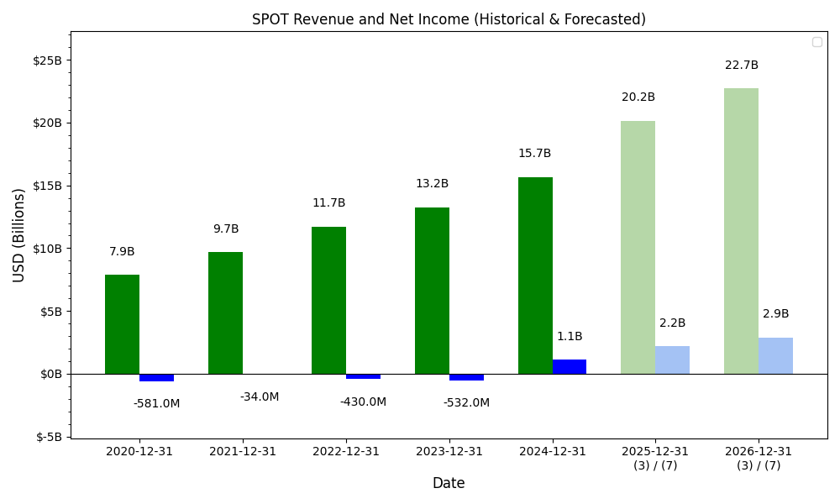Viewport: 840px width, 504px height.
Task: Click the '-532.0M' net income label
Action: [x=466, y=402]
